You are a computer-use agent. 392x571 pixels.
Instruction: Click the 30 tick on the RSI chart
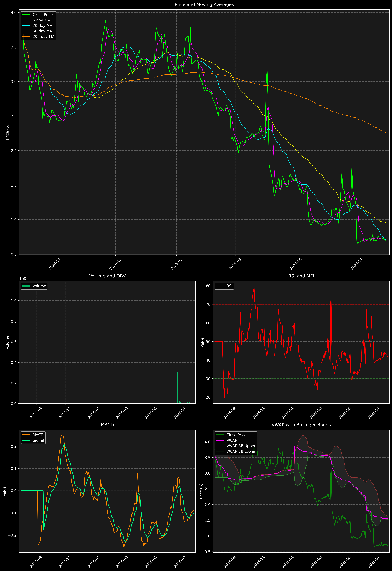208,379
